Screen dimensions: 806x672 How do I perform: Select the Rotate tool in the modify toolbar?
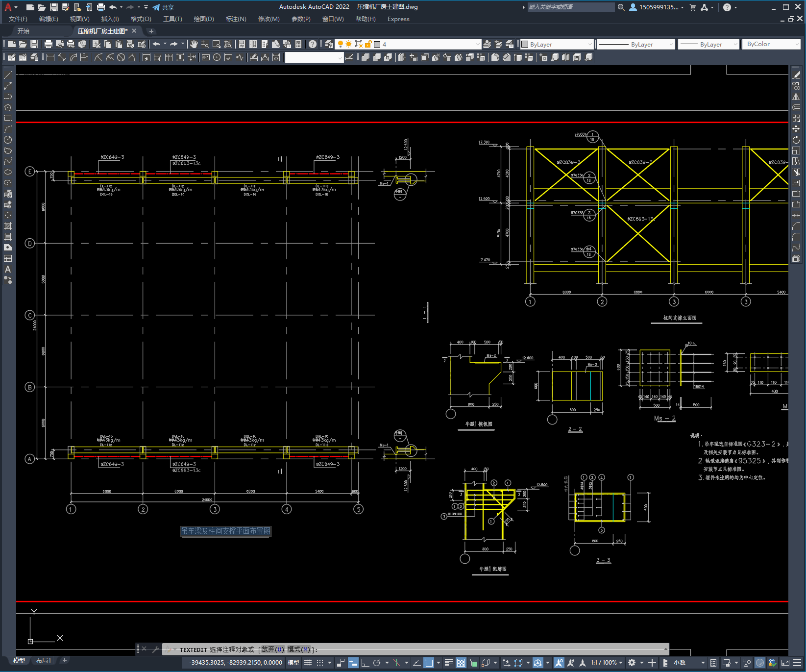click(796, 140)
